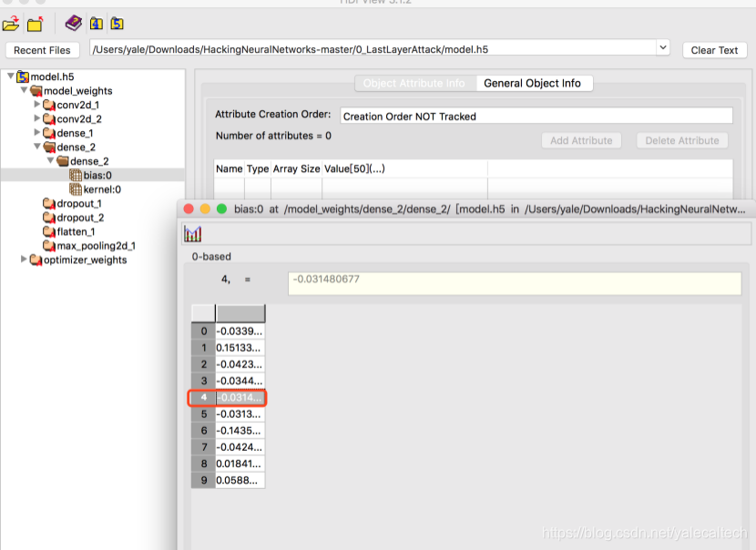This screenshot has height=550, width=756.
Task: Click the Array Size column header
Action: pos(296,168)
